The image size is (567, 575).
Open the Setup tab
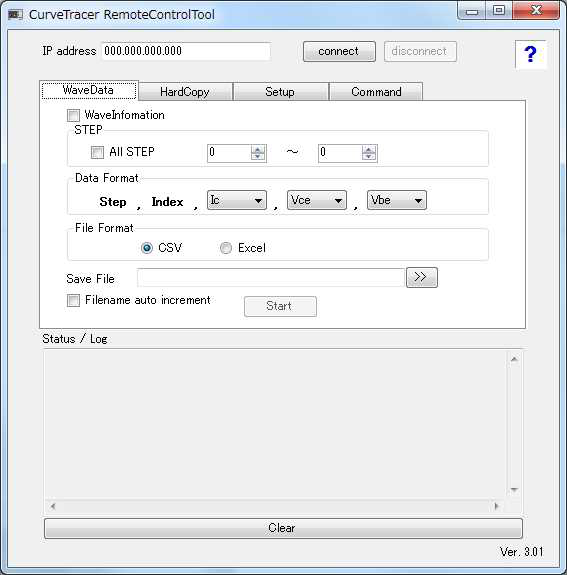click(281, 92)
